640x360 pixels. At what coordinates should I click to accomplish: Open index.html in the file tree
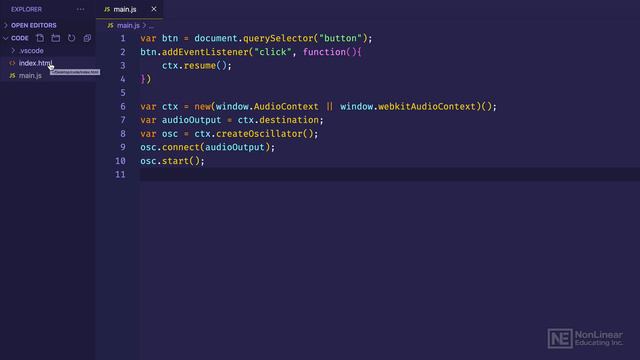(x=35, y=63)
